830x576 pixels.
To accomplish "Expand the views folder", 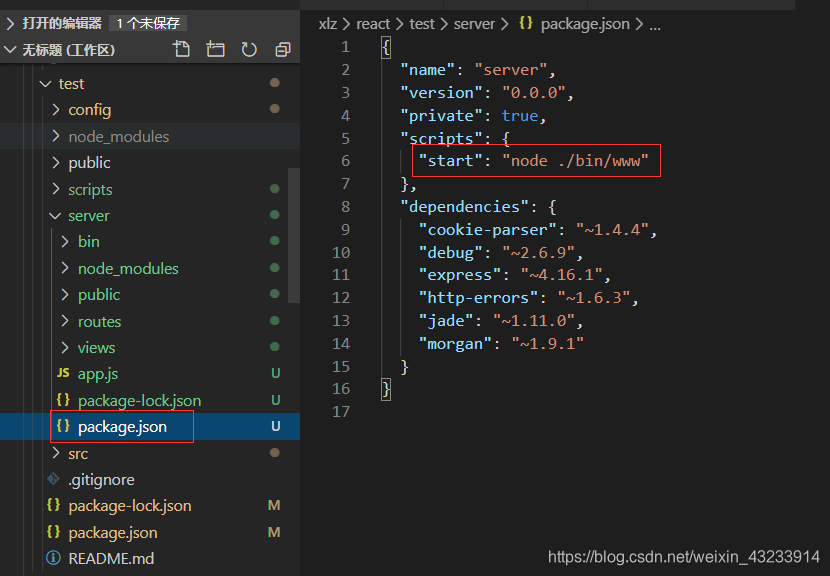I will (65, 347).
